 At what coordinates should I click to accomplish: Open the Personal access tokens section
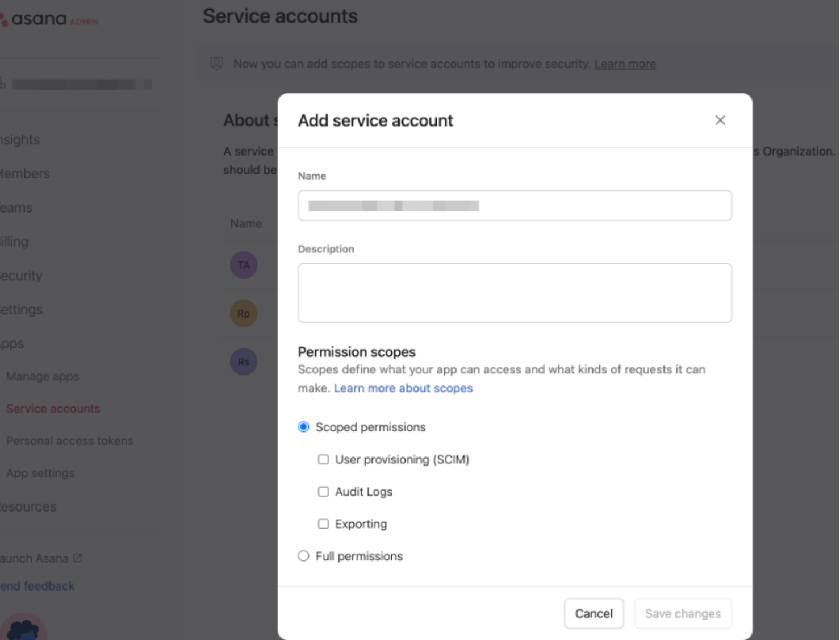[x=70, y=440]
